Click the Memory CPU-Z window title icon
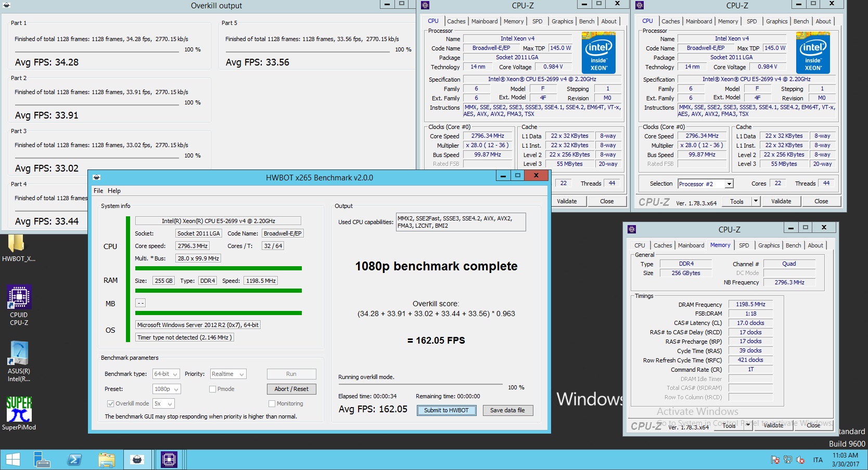 pyautogui.click(x=632, y=229)
